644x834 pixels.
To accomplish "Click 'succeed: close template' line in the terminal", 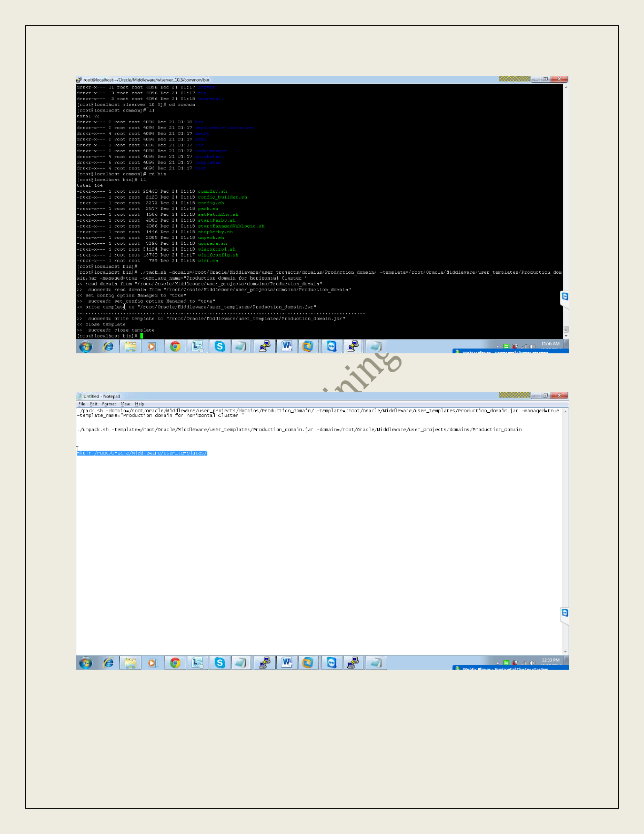I will [121, 330].
